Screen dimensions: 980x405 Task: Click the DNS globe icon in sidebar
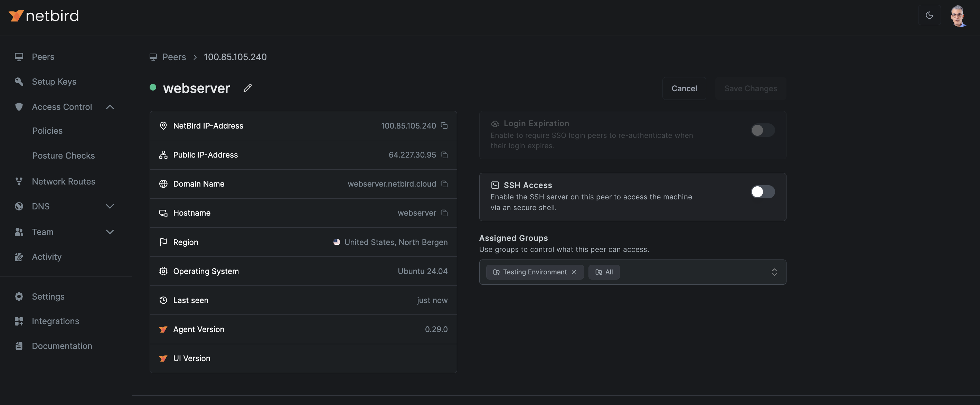[x=19, y=207]
